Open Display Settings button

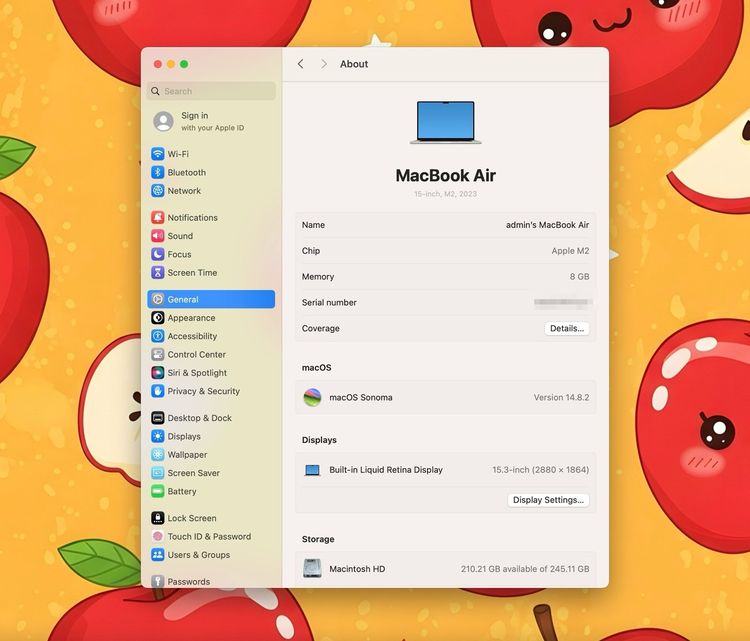(x=548, y=499)
